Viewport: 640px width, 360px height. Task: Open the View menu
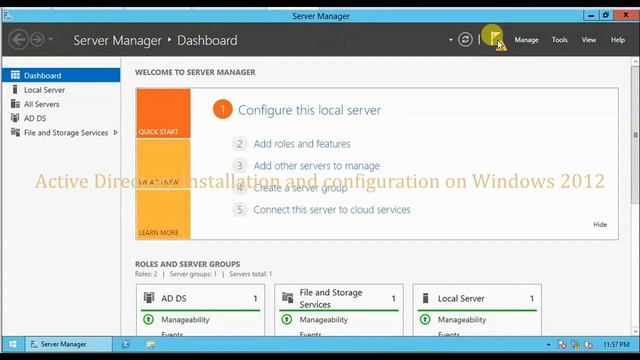pyautogui.click(x=589, y=40)
